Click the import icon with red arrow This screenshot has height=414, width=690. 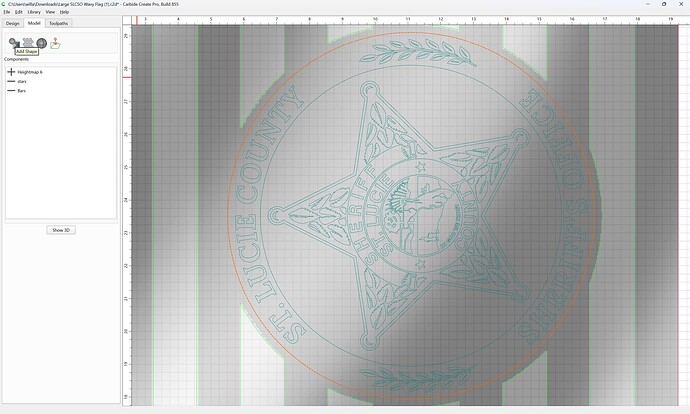(x=55, y=43)
